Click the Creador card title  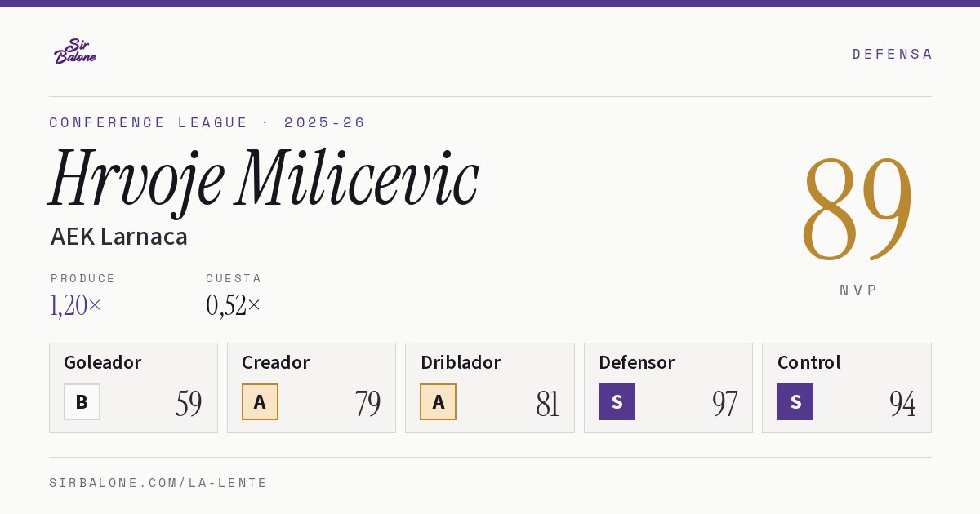pyautogui.click(x=276, y=362)
